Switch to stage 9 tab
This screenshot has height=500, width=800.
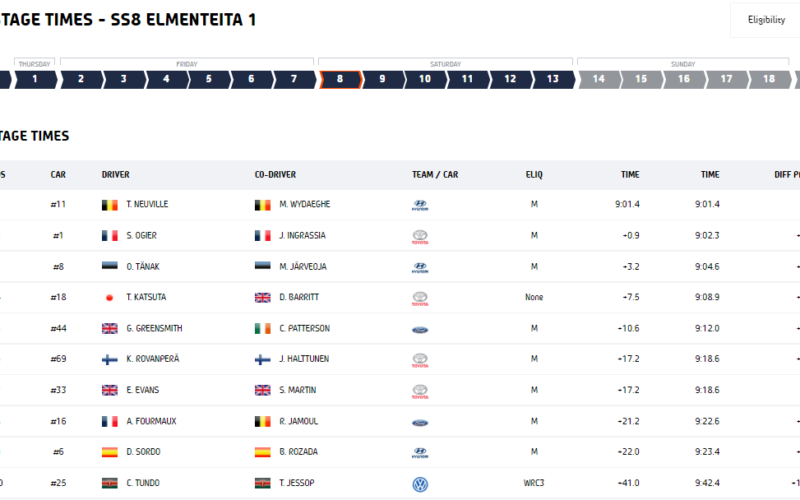pos(382,79)
